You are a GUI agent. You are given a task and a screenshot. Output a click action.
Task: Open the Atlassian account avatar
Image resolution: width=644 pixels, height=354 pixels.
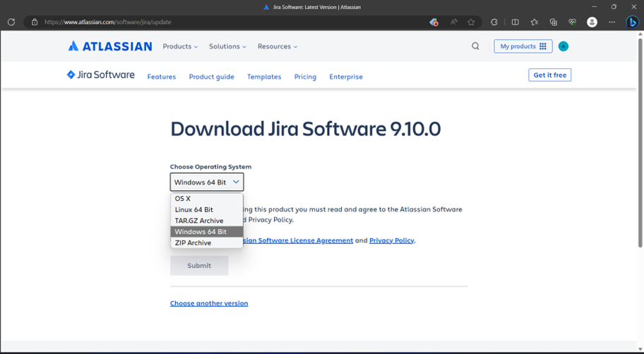563,47
